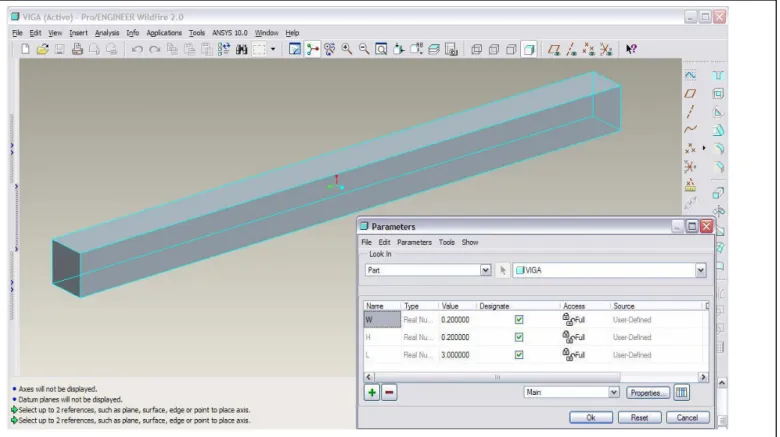
Task: Select the Round tool in right toolbar
Action: (718, 148)
